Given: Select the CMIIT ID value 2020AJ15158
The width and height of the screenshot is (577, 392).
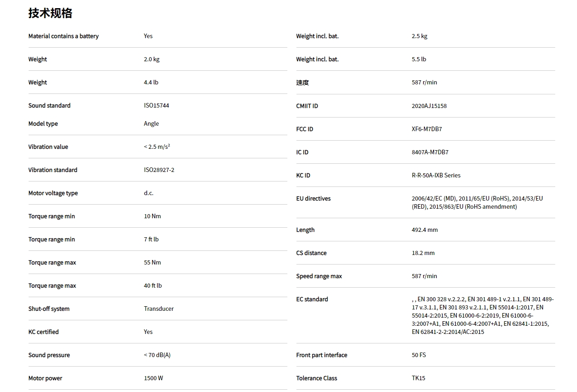Looking at the screenshot, I should click(429, 106).
